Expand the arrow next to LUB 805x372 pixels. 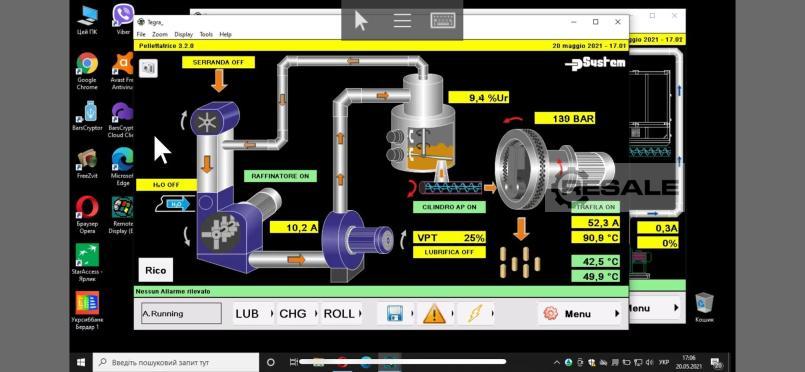(271, 314)
